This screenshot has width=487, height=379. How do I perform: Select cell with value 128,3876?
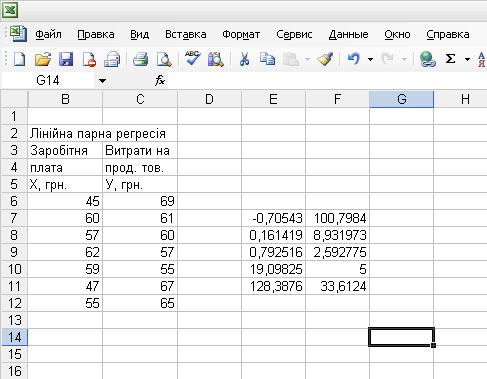pyautogui.click(x=273, y=286)
